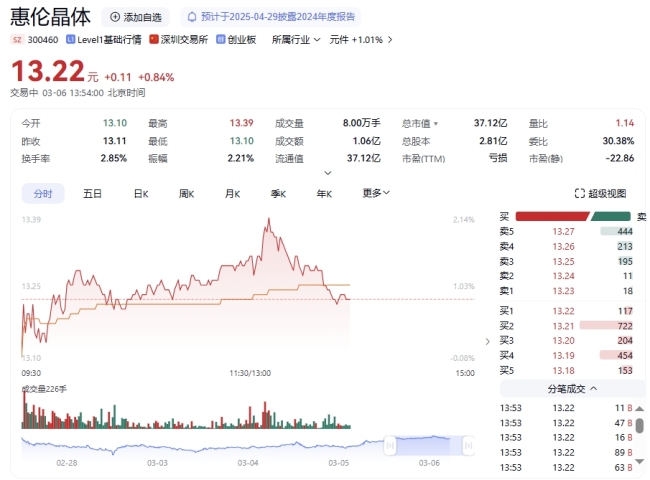650x480 pixels.
Task: Click the fullscreen brackets icon
Action: point(580,194)
